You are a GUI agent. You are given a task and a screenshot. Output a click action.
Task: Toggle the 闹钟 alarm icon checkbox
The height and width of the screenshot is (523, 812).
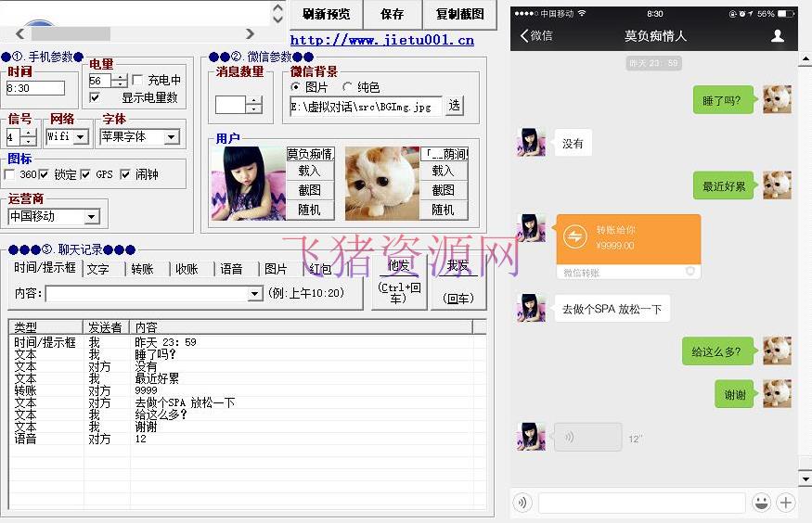click(124, 175)
